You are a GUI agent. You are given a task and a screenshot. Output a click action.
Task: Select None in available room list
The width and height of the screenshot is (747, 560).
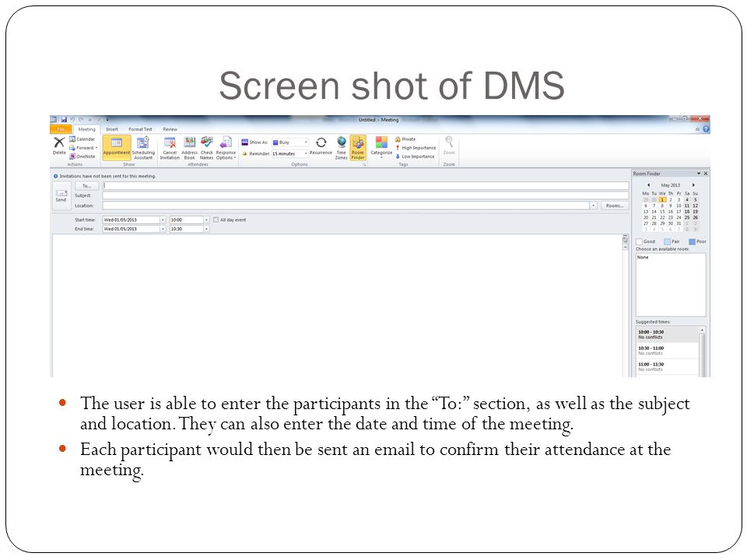click(x=643, y=257)
